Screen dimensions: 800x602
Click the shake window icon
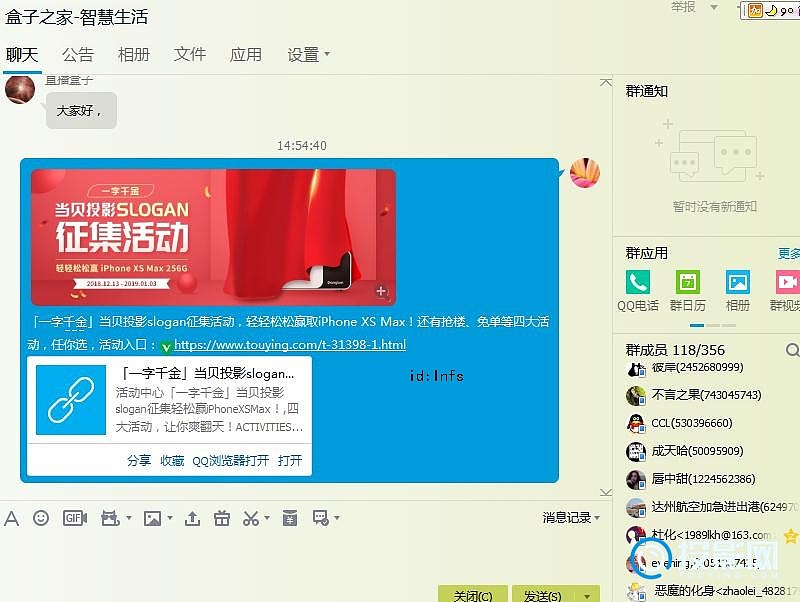point(110,518)
